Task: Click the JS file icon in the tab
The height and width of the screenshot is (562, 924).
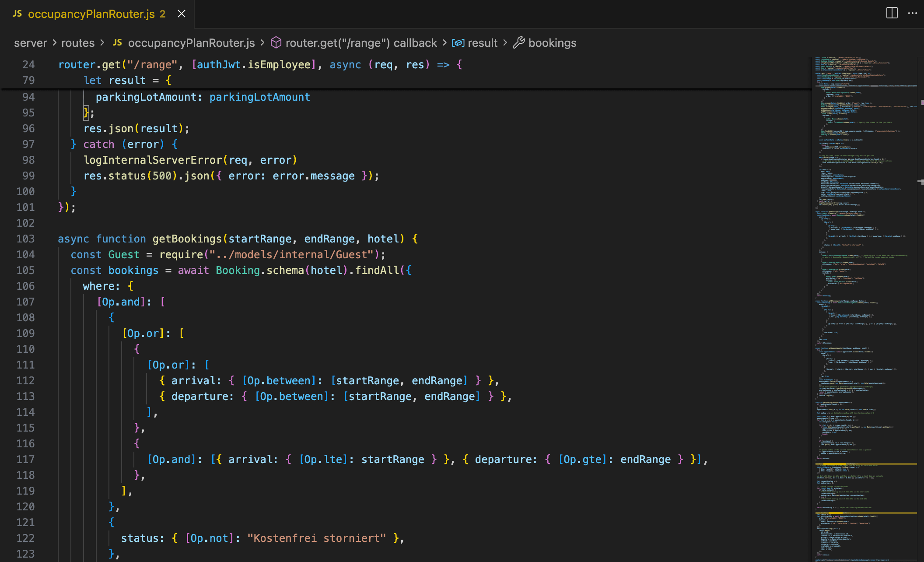Action: [17, 14]
